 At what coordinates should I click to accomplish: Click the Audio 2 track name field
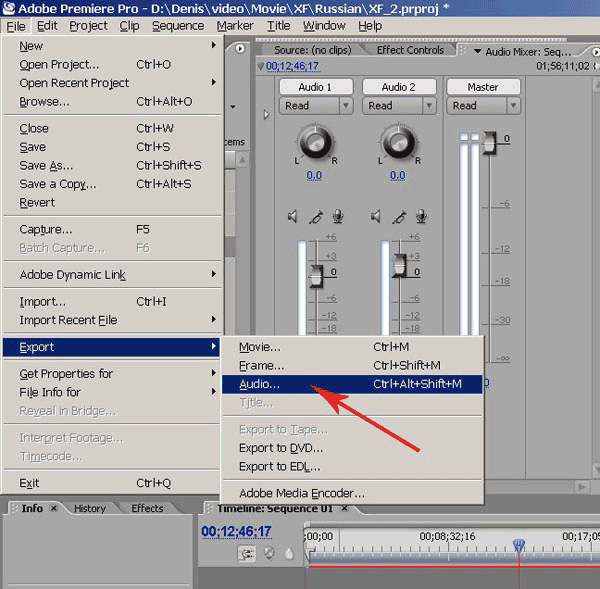click(399, 87)
